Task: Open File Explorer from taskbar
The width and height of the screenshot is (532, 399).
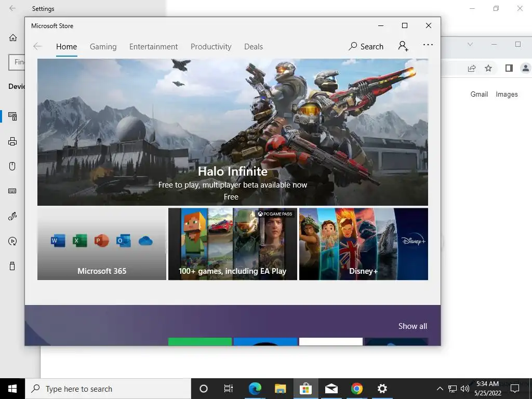Action: click(280, 389)
